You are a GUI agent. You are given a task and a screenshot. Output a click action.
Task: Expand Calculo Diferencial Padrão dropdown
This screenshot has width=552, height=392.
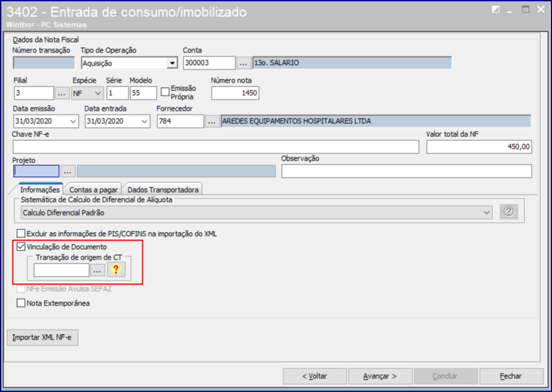click(486, 212)
